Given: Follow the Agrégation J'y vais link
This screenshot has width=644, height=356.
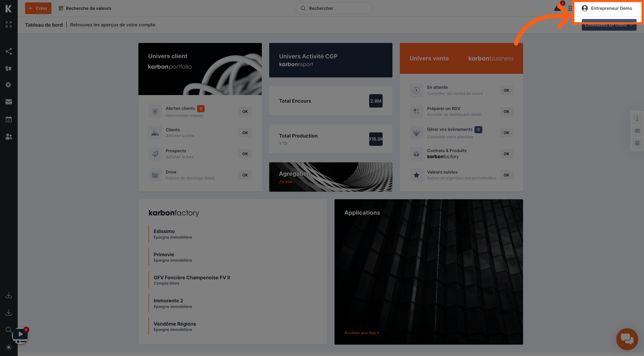Looking at the screenshot, I should [286, 182].
